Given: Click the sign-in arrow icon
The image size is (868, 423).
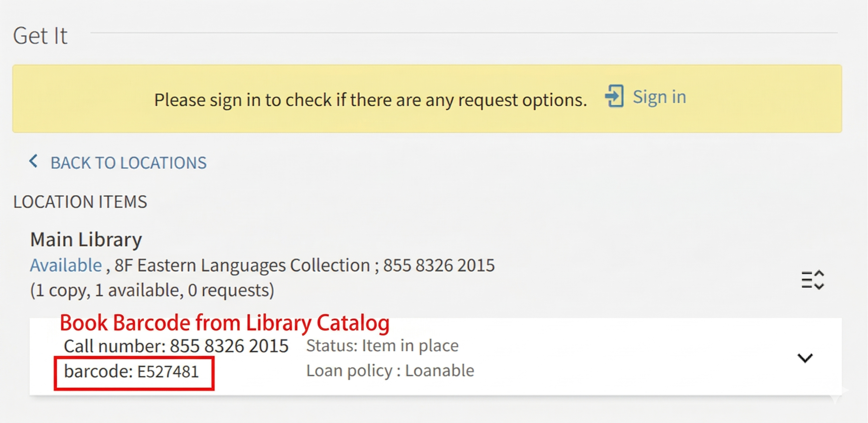Looking at the screenshot, I should 614,97.
